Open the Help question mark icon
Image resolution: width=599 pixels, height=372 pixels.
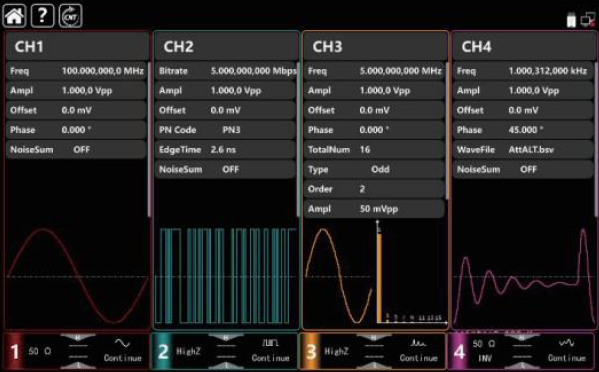(42, 16)
